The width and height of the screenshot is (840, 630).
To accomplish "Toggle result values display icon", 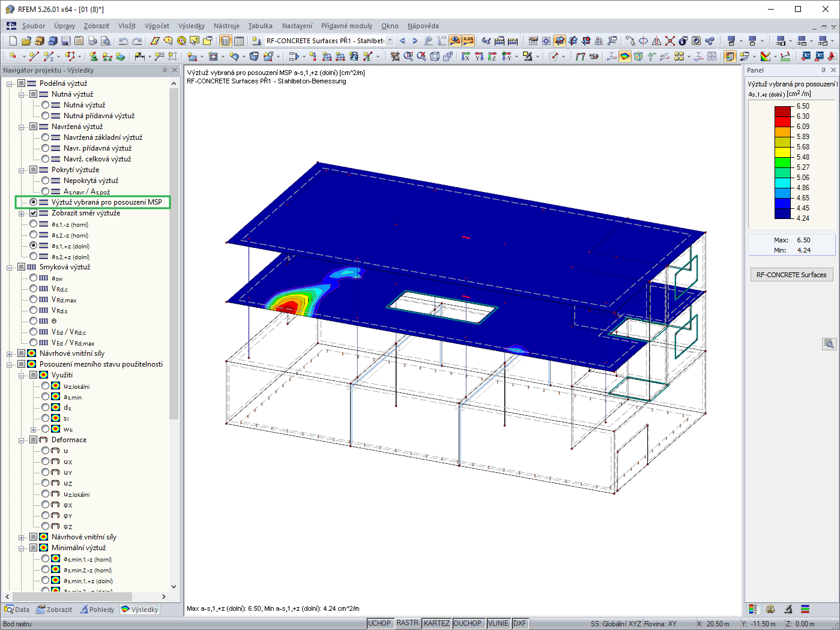I will (x=468, y=41).
